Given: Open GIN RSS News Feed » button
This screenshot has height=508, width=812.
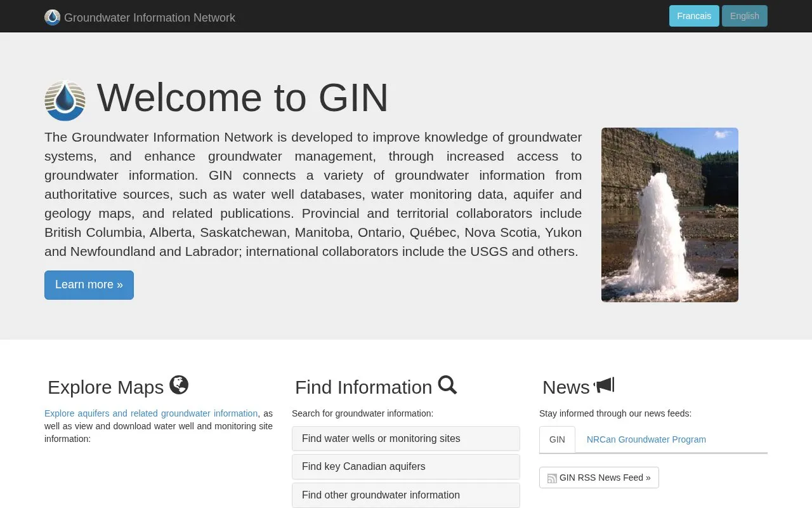Looking at the screenshot, I should coord(599,478).
